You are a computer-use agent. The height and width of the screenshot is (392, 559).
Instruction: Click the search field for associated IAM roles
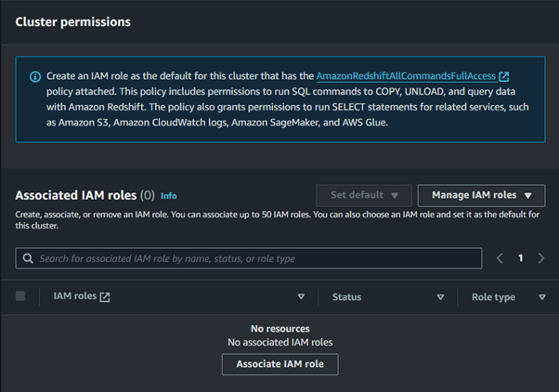pos(249,258)
